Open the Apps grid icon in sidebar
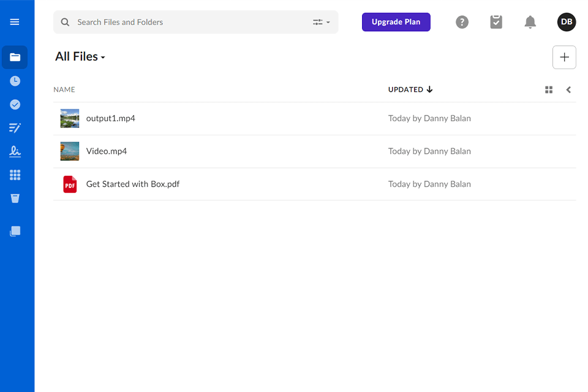This screenshot has height=392, width=588. coord(15,175)
